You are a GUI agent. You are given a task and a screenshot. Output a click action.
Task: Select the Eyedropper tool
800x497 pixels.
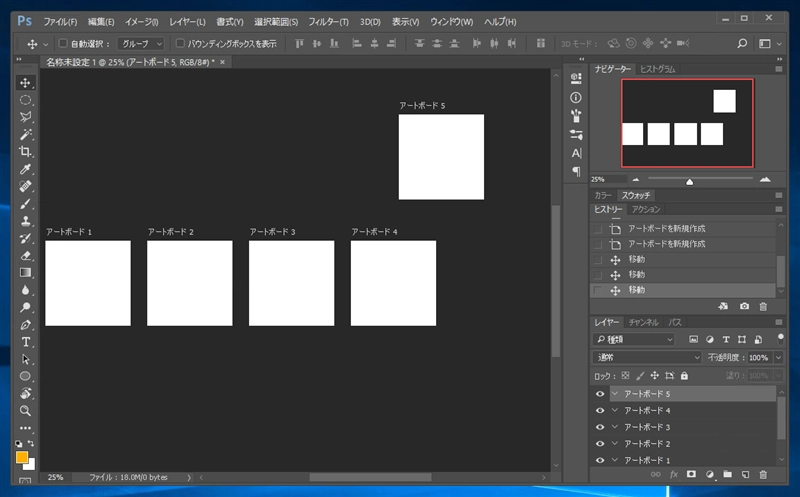(x=26, y=169)
